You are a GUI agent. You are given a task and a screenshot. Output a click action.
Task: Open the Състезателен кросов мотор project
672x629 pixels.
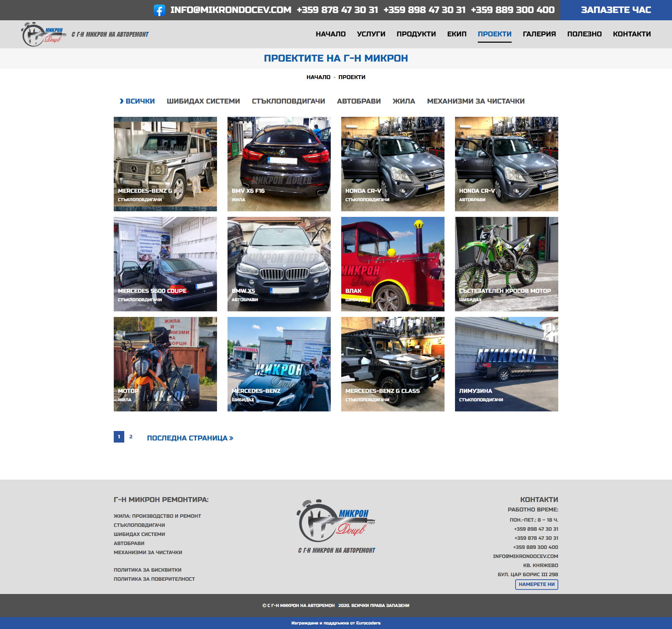pos(506,264)
